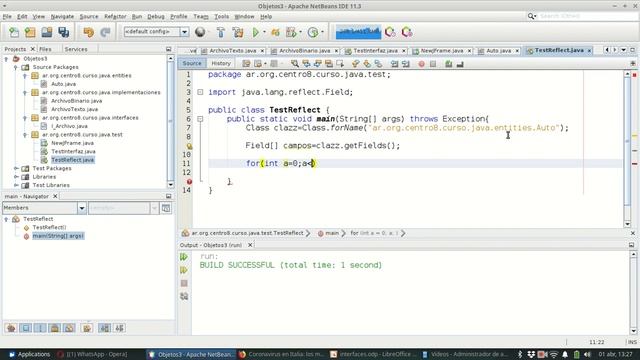Close the Output - Objetos3 (run) tab
Image resolution: width=640 pixels, height=360 pixels.
250,245
